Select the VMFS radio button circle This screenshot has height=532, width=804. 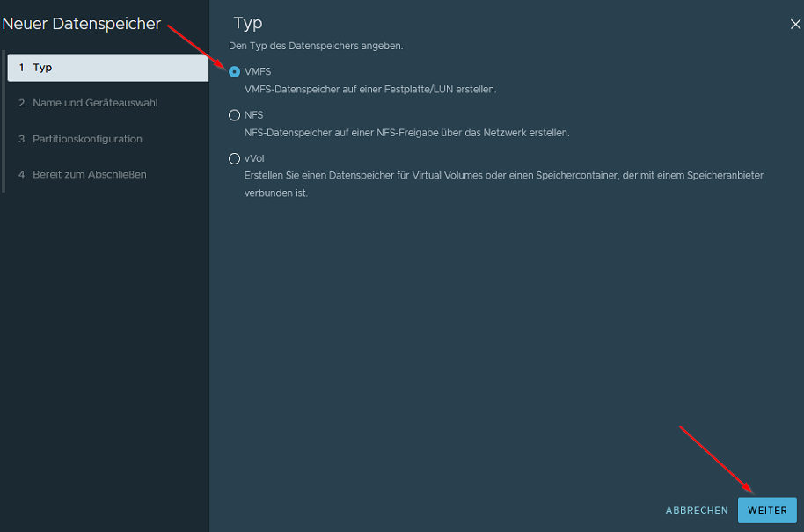pos(234,72)
